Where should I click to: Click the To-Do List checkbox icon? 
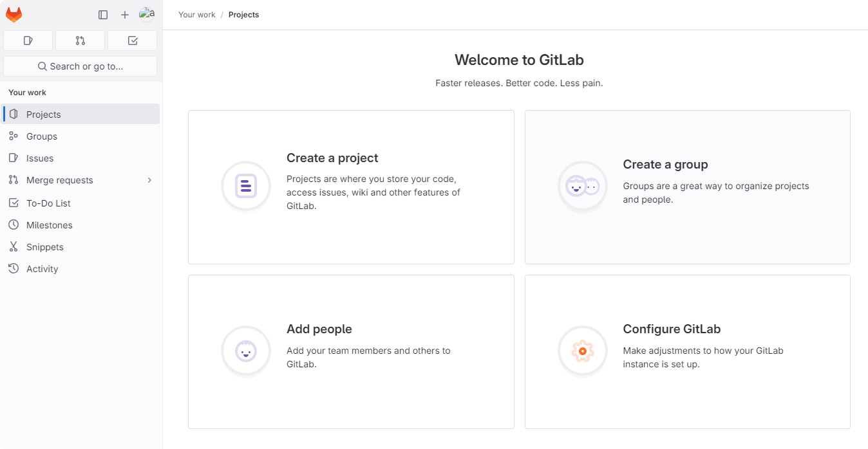14,203
